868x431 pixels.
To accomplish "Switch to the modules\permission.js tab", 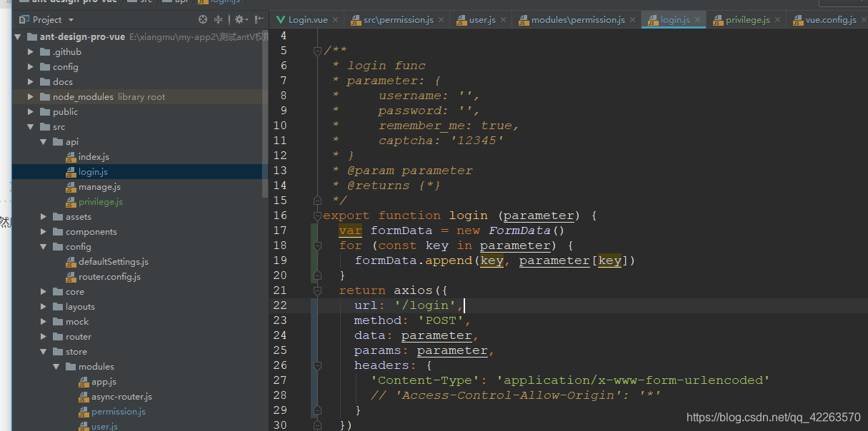I will point(577,20).
